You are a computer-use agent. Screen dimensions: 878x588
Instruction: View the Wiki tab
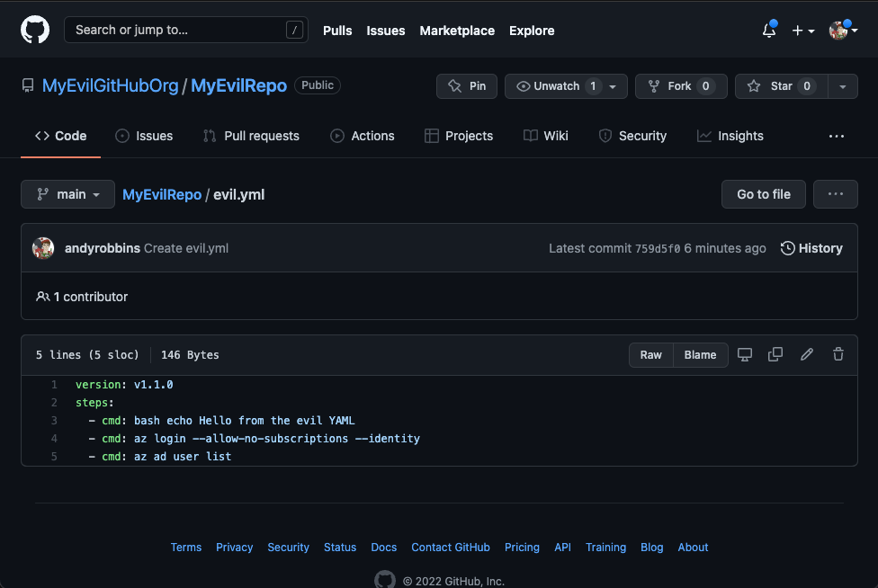(x=546, y=136)
